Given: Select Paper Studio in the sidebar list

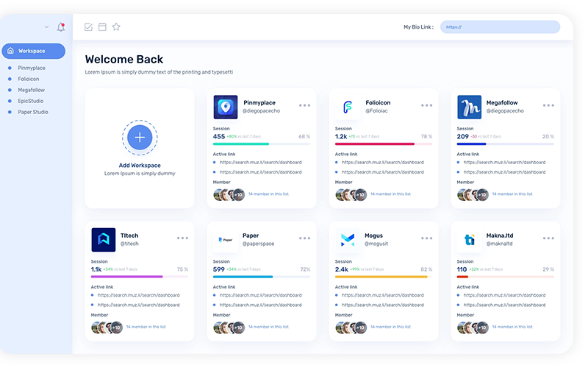Looking at the screenshot, I should coord(33,112).
